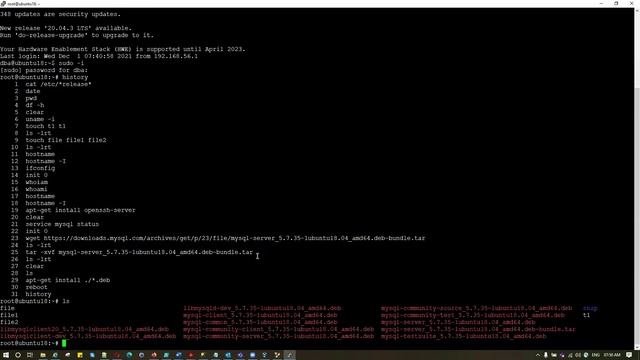The image size is (640, 360).
Task: Open the ENG language indicator
Action: point(596,355)
